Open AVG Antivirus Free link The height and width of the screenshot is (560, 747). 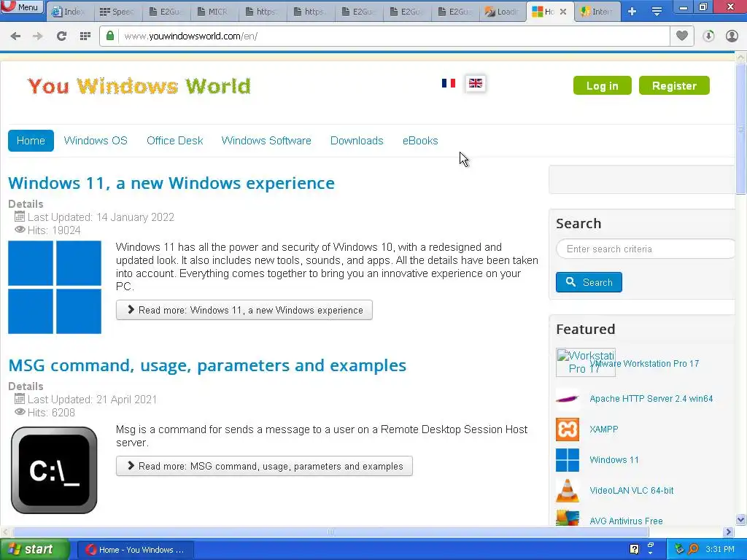tap(626, 521)
